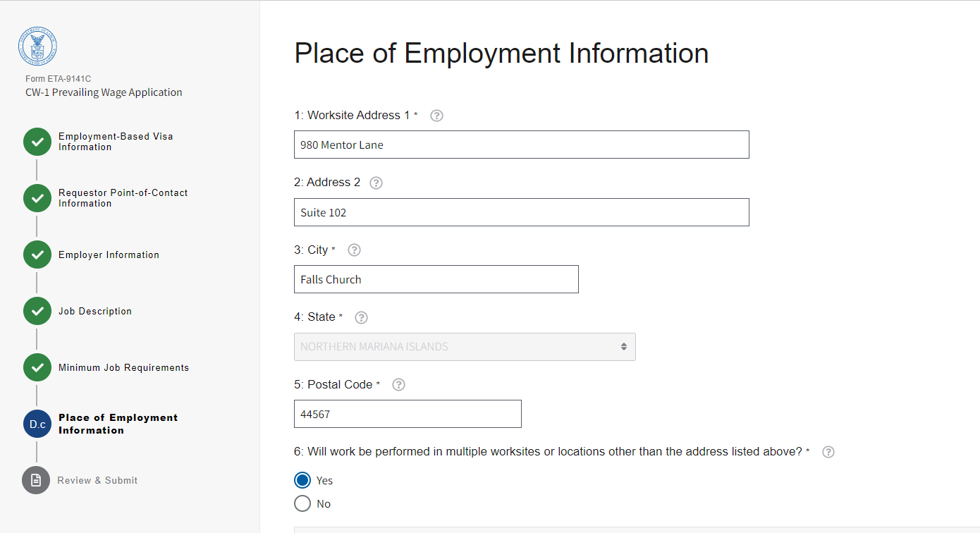This screenshot has height=533, width=980.
Task: Click the Employer Information green checkmark
Action: pyautogui.click(x=37, y=255)
